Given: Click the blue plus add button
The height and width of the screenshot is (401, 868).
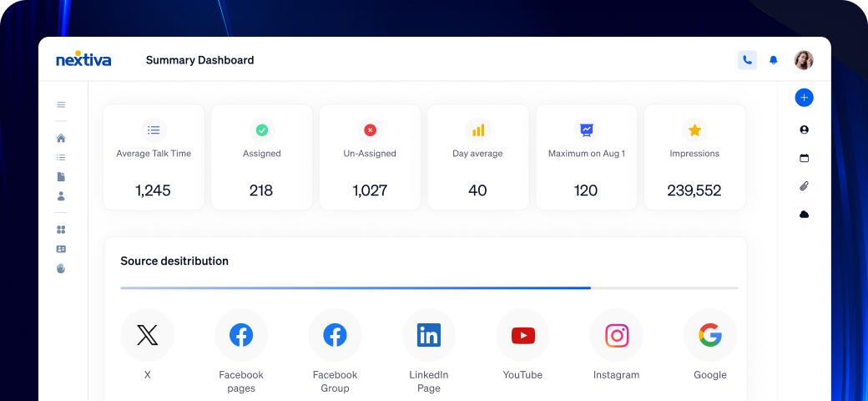Looking at the screenshot, I should (804, 98).
